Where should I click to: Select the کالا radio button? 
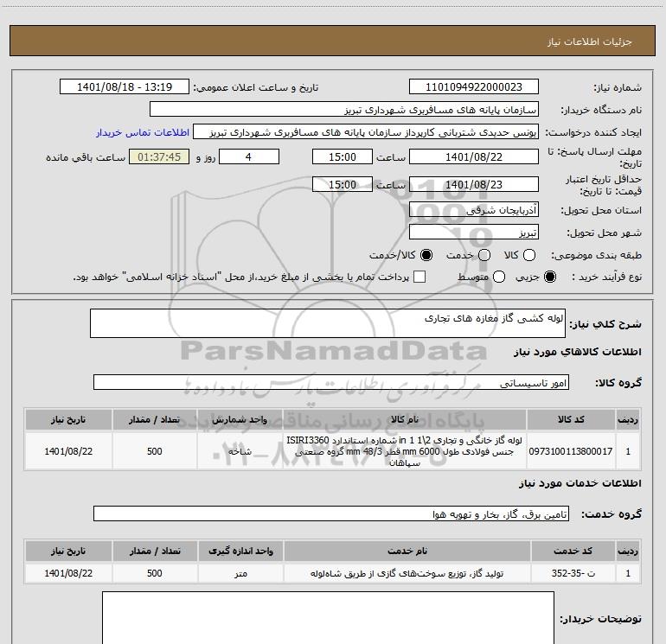[x=529, y=255]
